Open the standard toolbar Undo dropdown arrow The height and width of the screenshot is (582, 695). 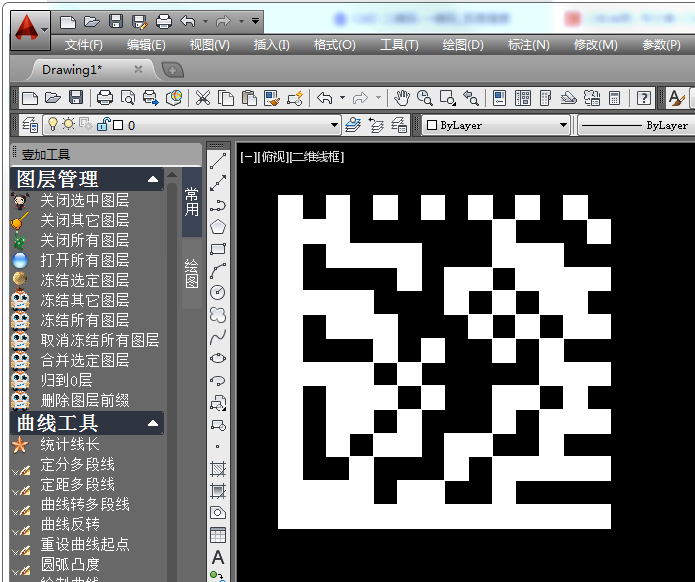click(x=342, y=98)
